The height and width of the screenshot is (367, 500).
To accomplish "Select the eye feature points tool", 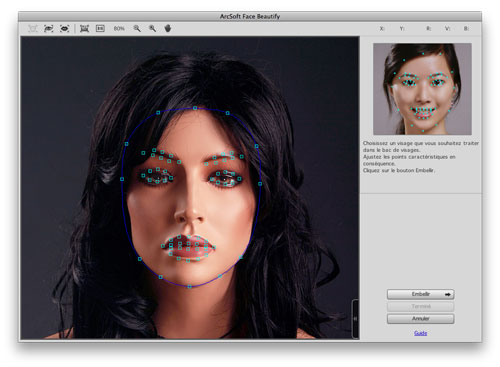I will (49, 29).
